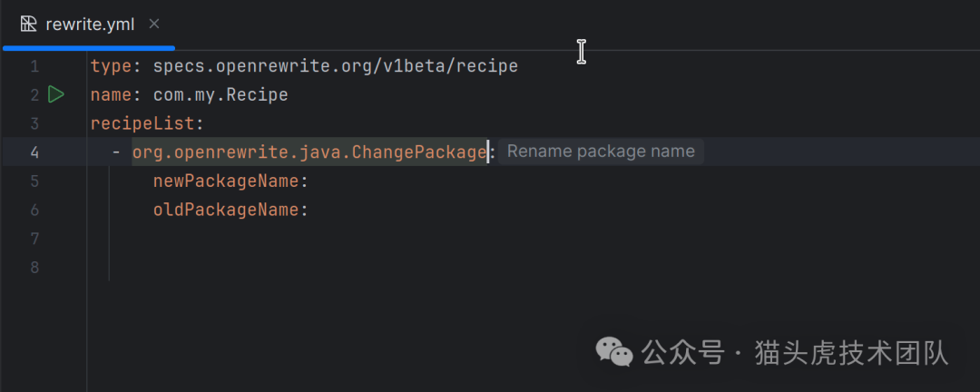Close the rewrite.yml tab
This screenshot has width=980, height=392.
click(x=154, y=24)
